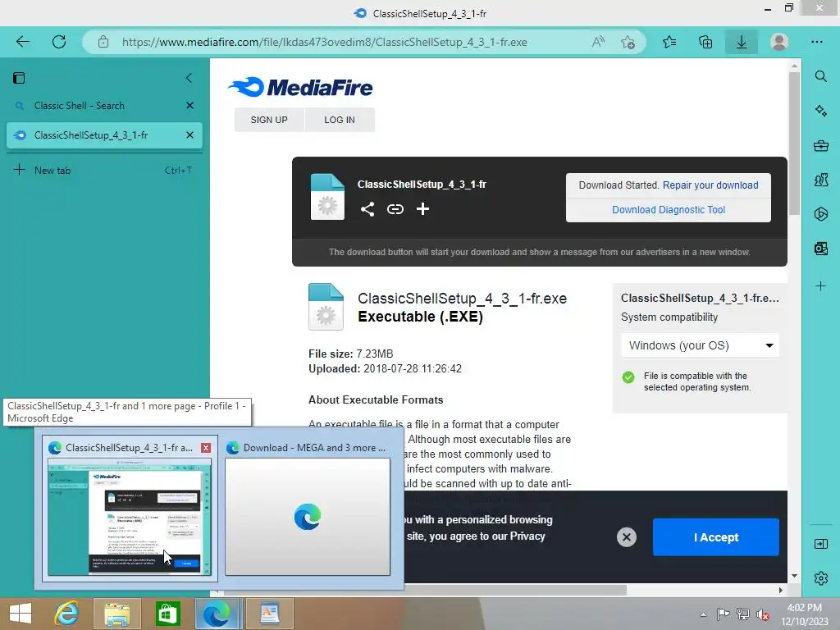The width and height of the screenshot is (840, 630).
Task: Click the vertical scrollbar thumb of the page
Action: 794,143
